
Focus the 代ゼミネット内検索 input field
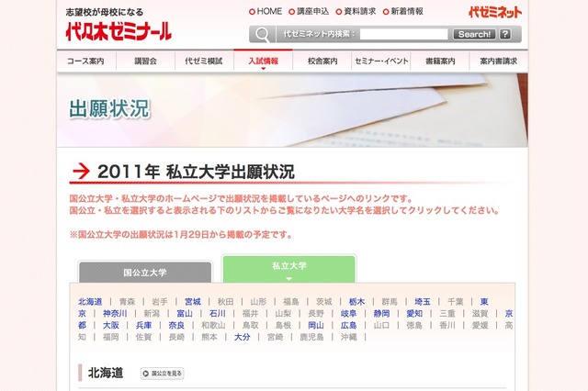(x=403, y=34)
